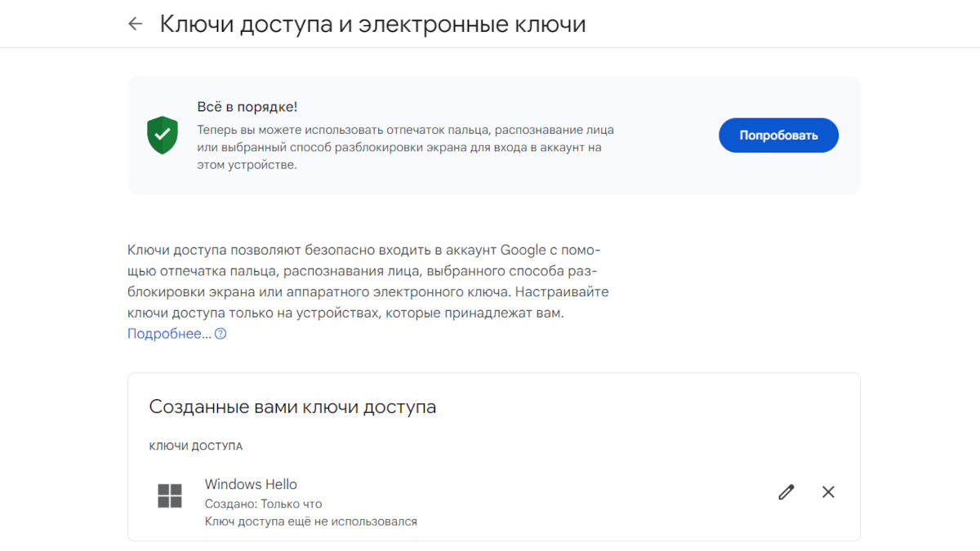This screenshot has height=551, width=980.
Task: Click the blue Попробовать action button
Action: pyautogui.click(x=777, y=135)
